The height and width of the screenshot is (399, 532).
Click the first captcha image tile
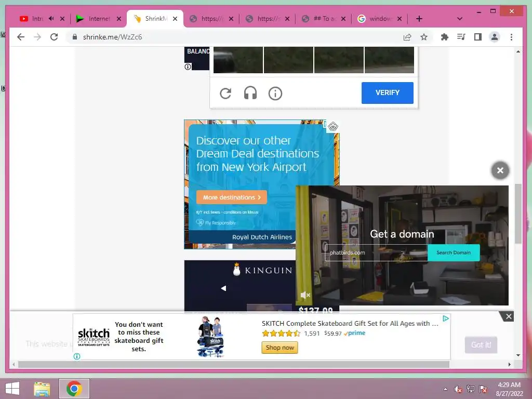point(238,60)
